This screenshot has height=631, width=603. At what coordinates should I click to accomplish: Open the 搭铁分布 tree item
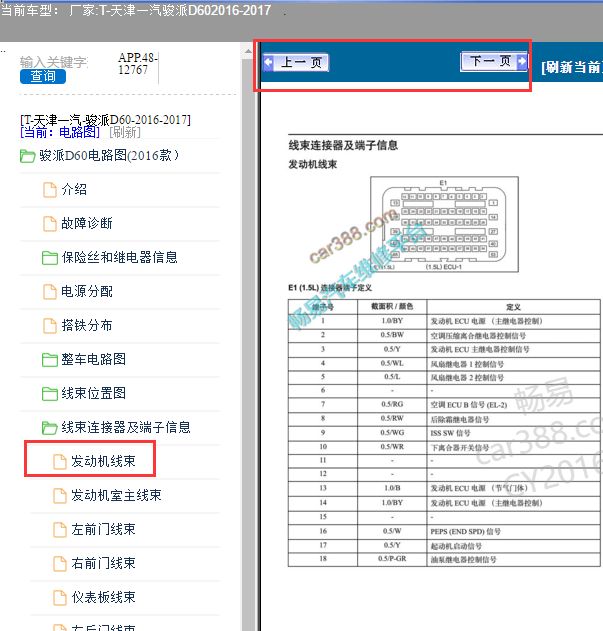tap(87, 325)
